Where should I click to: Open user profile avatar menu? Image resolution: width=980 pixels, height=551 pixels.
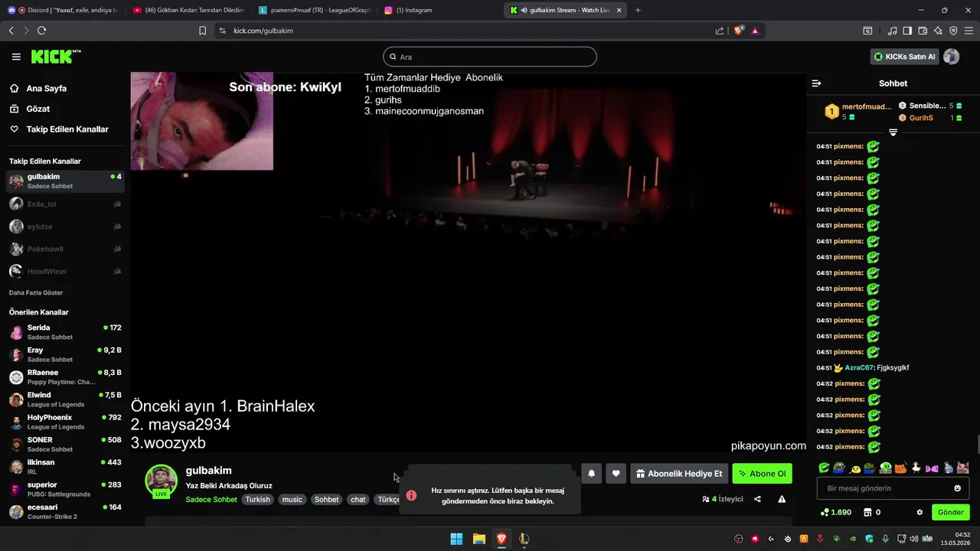click(x=951, y=57)
